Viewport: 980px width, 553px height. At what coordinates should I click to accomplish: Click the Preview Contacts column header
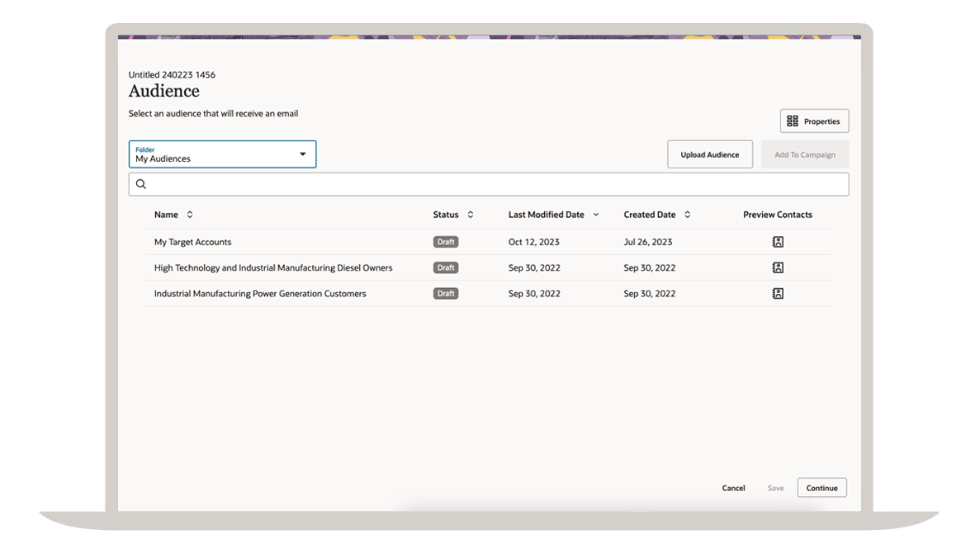(777, 215)
